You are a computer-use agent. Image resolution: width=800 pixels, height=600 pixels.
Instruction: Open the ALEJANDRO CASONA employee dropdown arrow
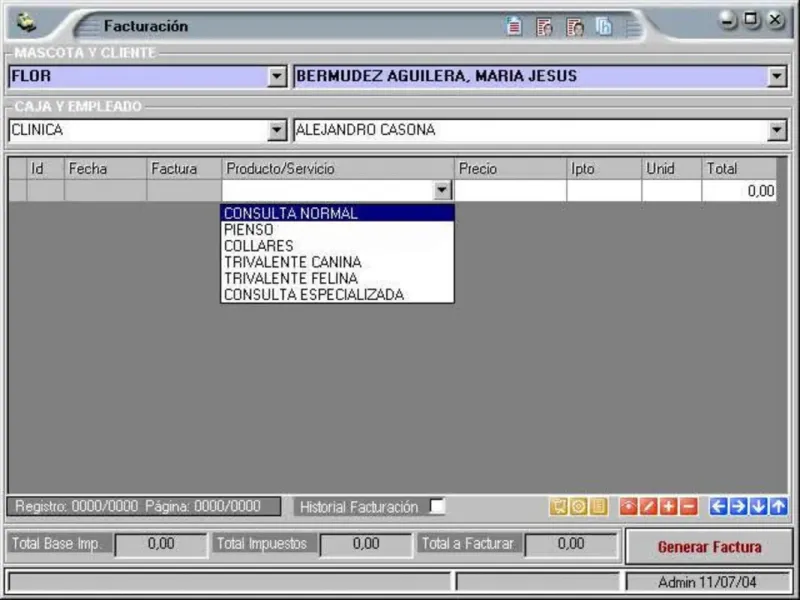coord(777,130)
